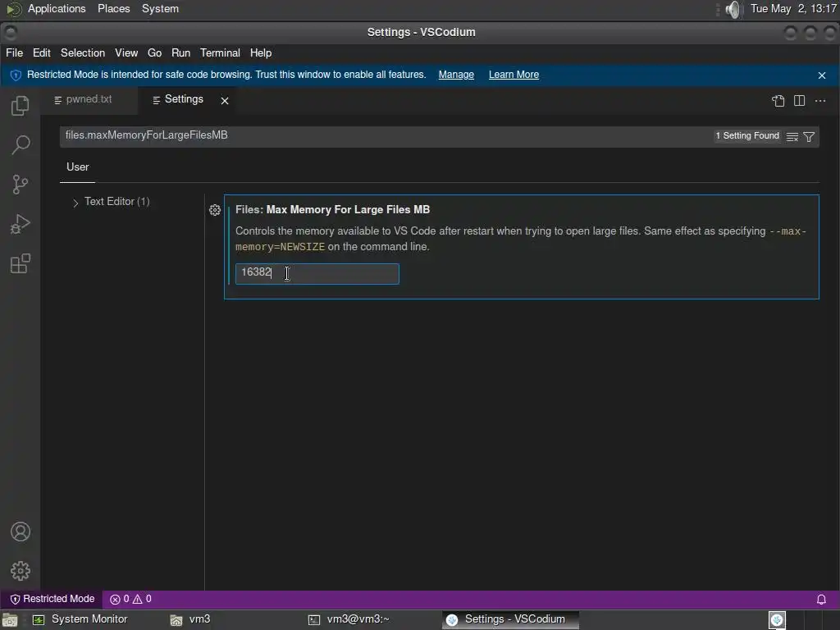Switch to the pwned.txt tab
The image size is (840, 630).
pos(89,99)
